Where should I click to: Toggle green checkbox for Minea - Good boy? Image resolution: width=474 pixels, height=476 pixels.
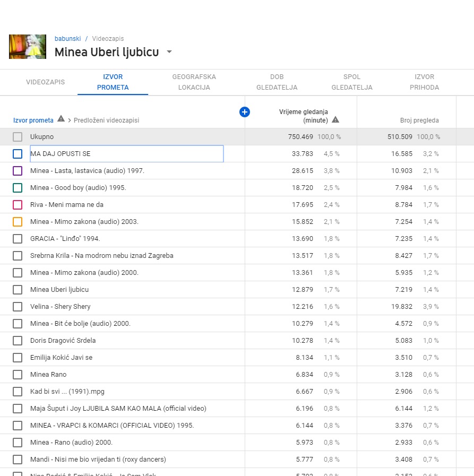tap(18, 188)
